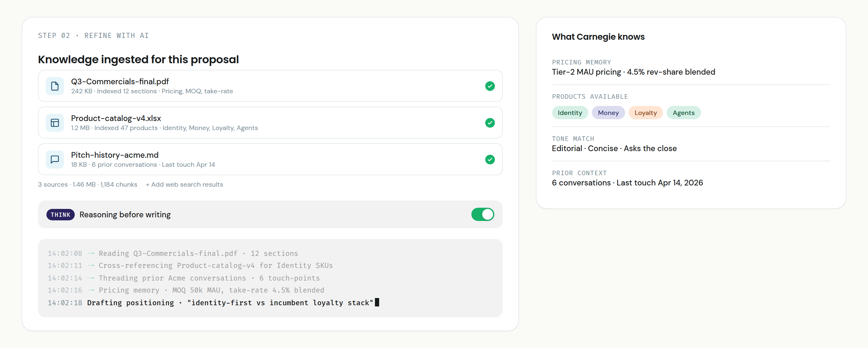Click the PRODUCTS AVAILABLE section label
Screen dimensions: 868x348
click(x=590, y=97)
